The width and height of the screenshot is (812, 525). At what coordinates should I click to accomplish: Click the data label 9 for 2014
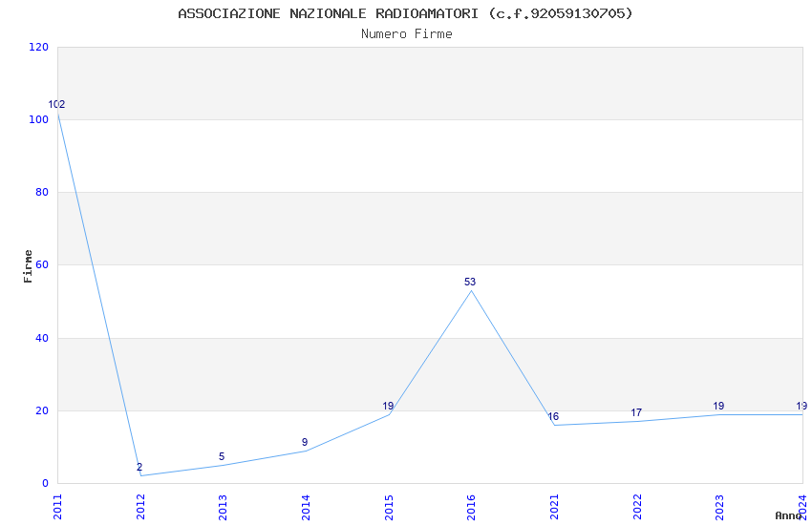click(x=305, y=442)
